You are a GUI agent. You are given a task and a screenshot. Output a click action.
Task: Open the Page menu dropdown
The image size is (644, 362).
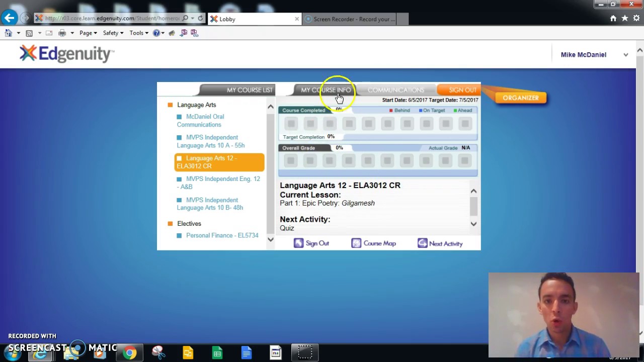point(88,33)
